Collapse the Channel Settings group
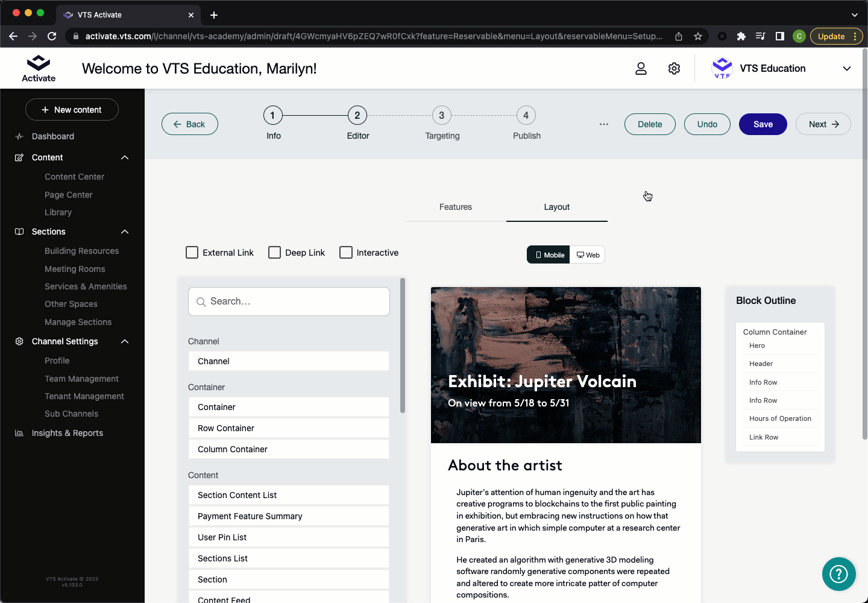The width and height of the screenshot is (868, 603). [125, 341]
